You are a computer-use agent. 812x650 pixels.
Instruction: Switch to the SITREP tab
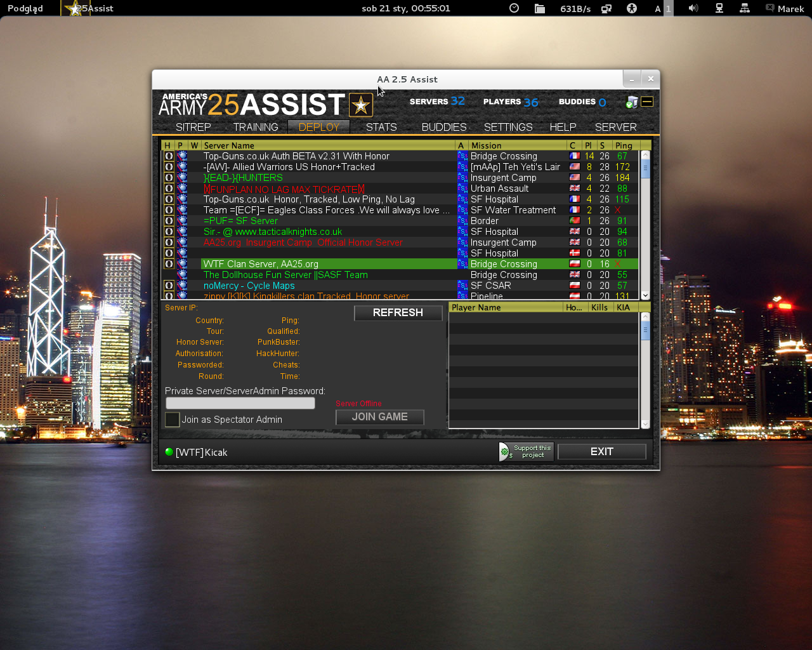[x=193, y=127]
